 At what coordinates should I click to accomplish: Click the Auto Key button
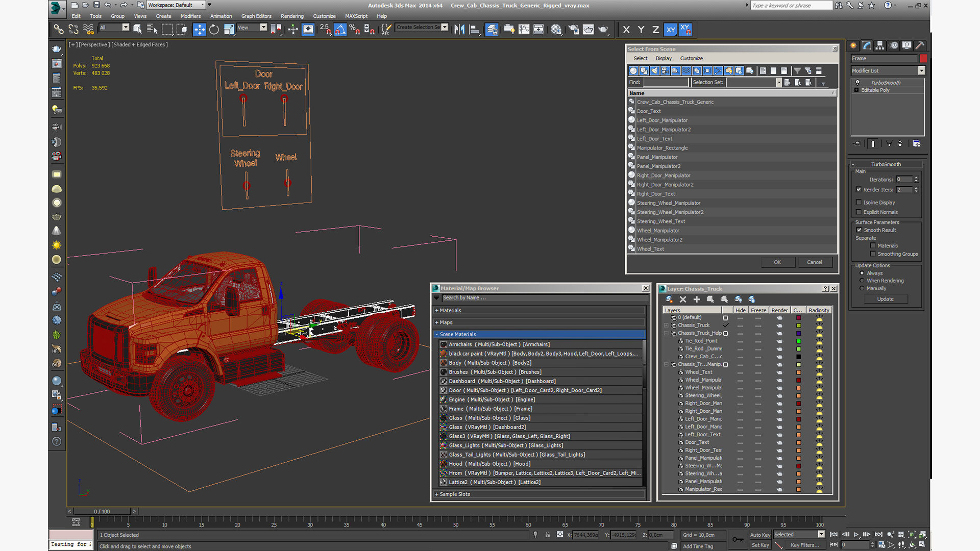coord(760,535)
